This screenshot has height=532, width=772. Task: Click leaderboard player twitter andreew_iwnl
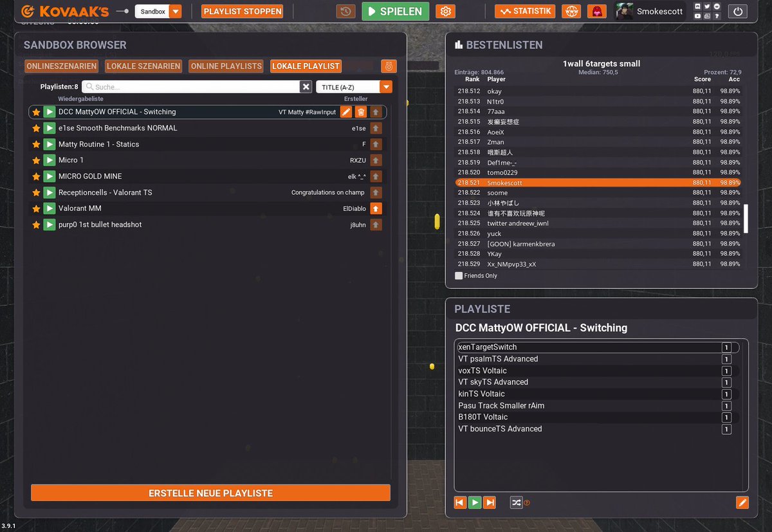517,223
